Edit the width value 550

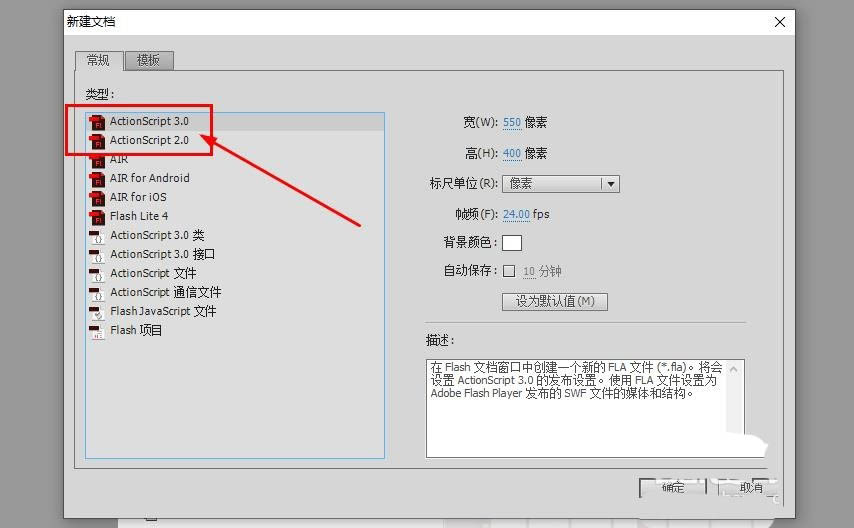pyautogui.click(x=512, y=123)
